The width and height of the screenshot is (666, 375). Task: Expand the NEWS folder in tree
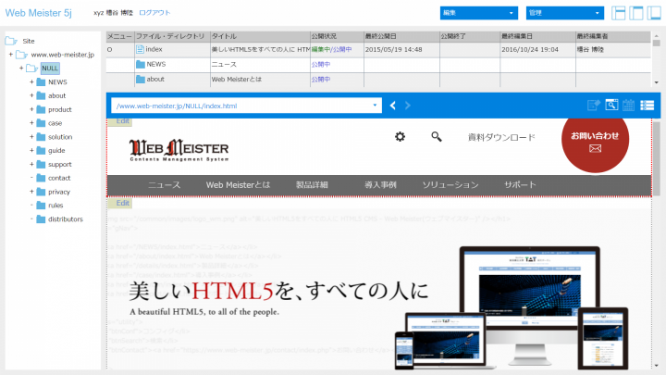[x=31, y=82]
